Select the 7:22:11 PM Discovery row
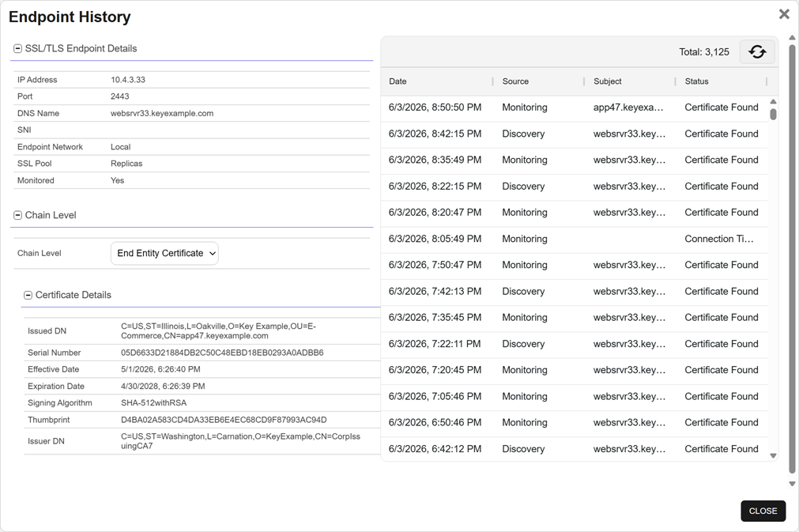 tap(575, 344)
